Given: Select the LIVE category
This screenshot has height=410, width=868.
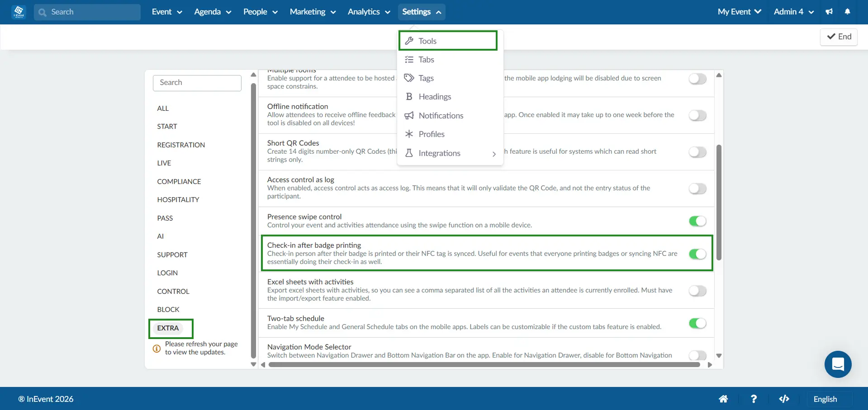Looking at the screenshot, I should point(164,163).
